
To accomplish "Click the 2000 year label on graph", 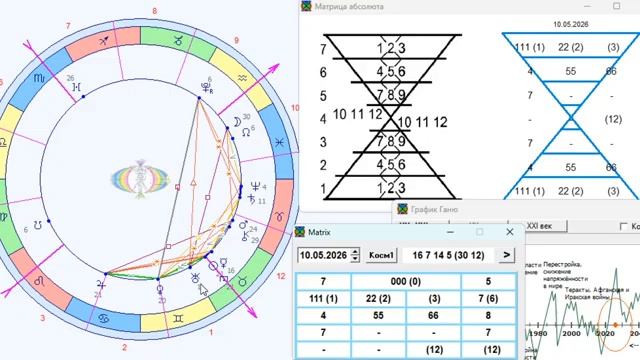I will 572,333.
